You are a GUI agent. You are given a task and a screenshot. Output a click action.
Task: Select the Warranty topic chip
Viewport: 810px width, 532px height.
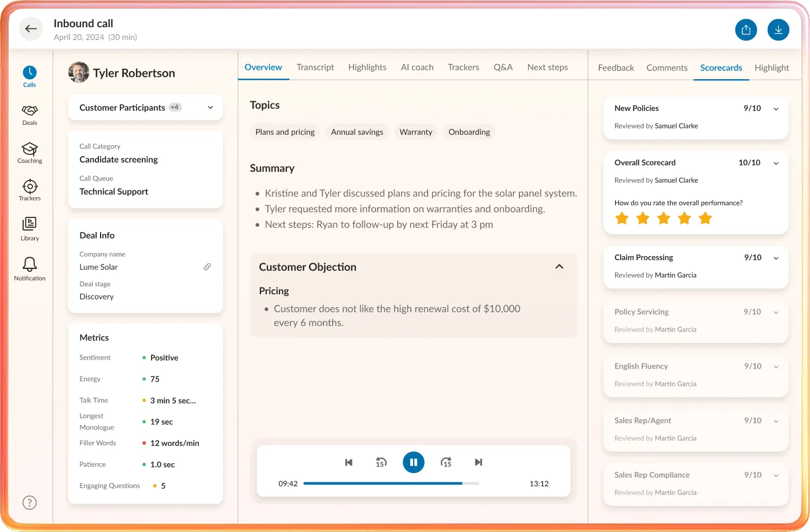pos(415,132)
